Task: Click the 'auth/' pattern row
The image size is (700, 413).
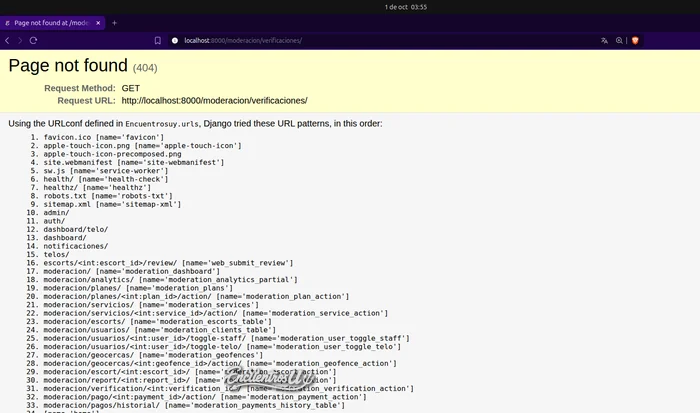Action: click(54, 221)
